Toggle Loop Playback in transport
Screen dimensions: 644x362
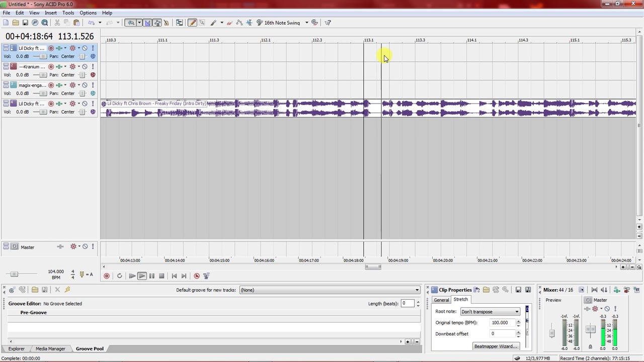[119, 276]
